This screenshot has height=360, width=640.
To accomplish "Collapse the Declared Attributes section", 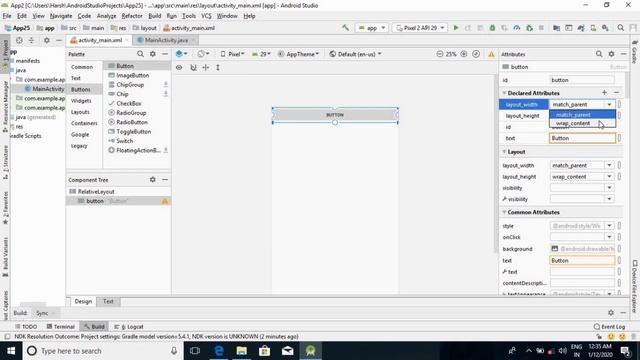I will [504, 93].
